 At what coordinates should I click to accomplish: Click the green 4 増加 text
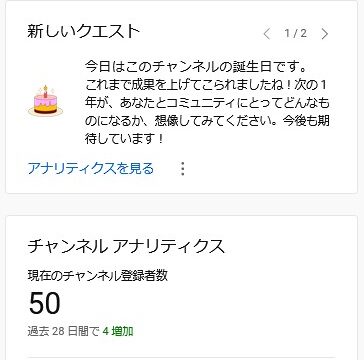(x=118, y=331)
